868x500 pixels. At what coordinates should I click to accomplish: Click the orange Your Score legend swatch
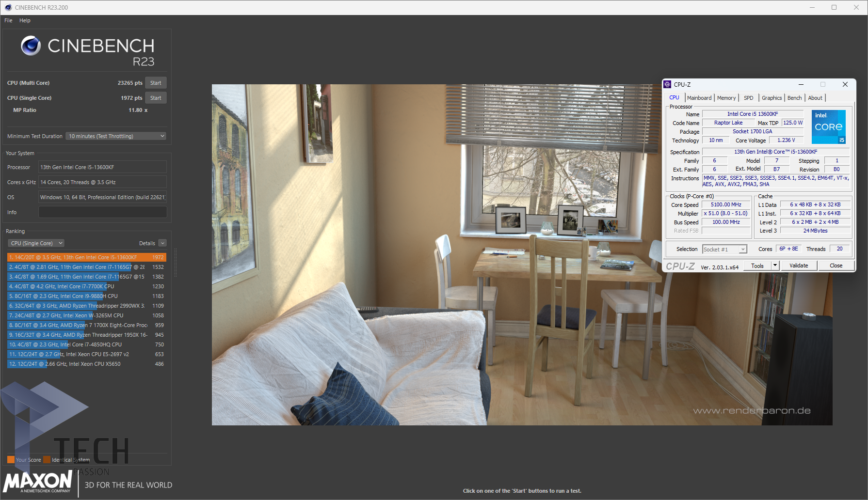tap(11, 460)
